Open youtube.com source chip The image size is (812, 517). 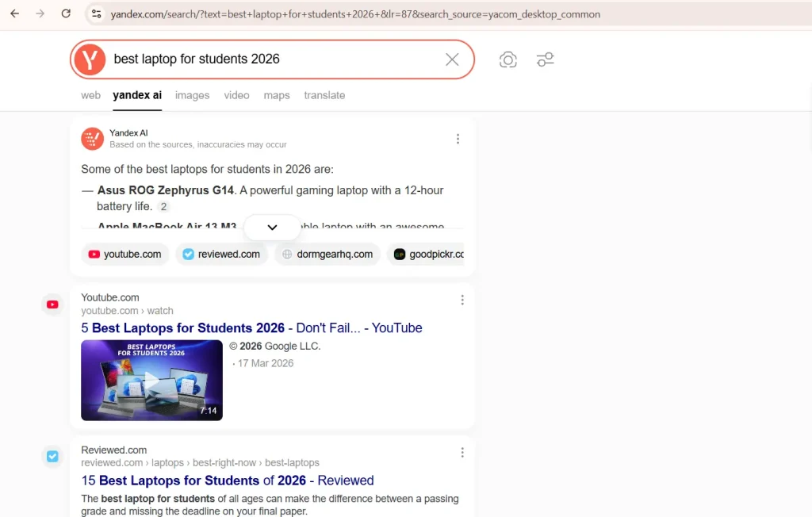124,255
